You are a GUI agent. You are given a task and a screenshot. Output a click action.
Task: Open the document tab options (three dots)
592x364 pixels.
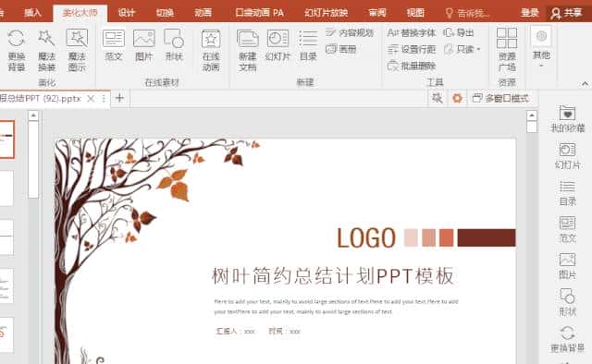coord(104,99)
